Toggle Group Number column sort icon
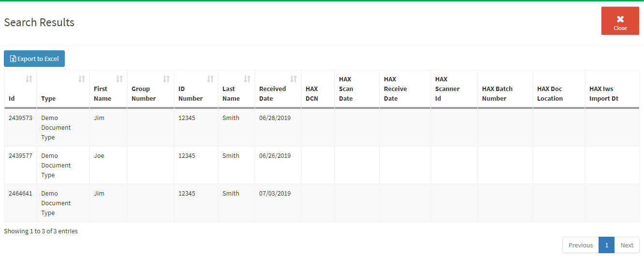This screenshot has width=644, height=259. coord(166,79)
